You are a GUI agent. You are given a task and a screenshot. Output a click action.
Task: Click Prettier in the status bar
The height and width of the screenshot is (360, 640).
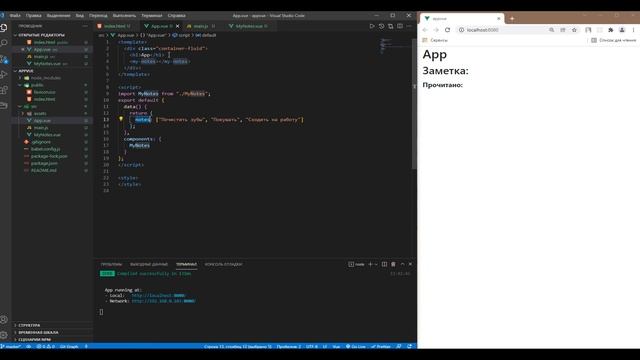coord(381,347)
